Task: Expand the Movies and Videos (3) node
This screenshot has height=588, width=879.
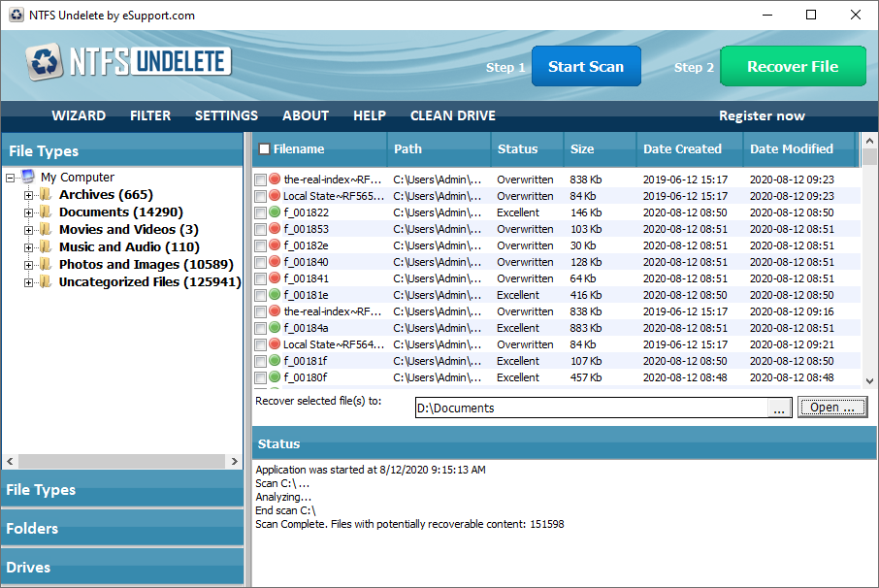Action: point(28,230)
